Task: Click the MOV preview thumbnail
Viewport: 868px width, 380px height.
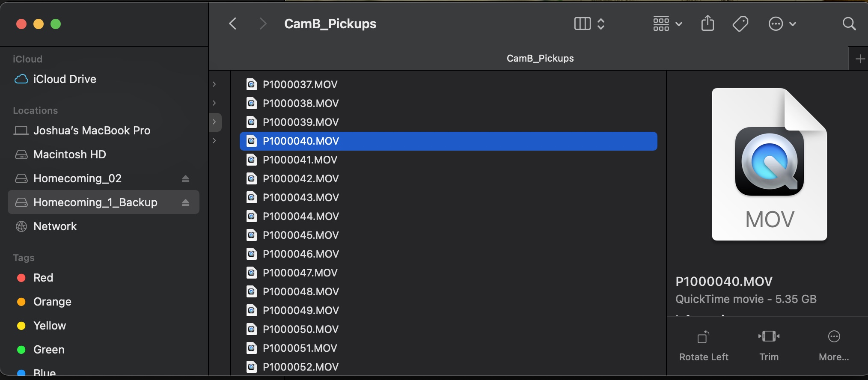Action: [x=769, y=164]
